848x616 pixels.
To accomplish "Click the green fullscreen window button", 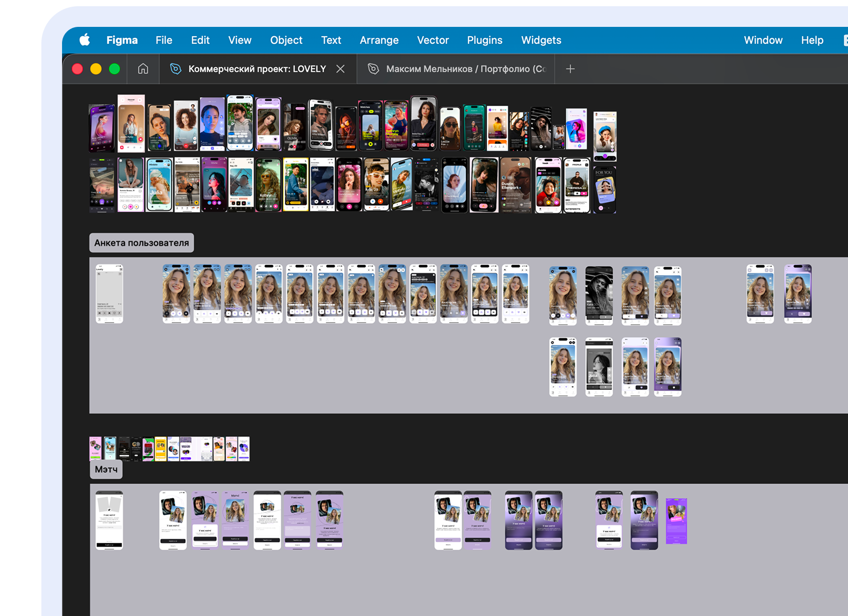I will tap(114, 69).
